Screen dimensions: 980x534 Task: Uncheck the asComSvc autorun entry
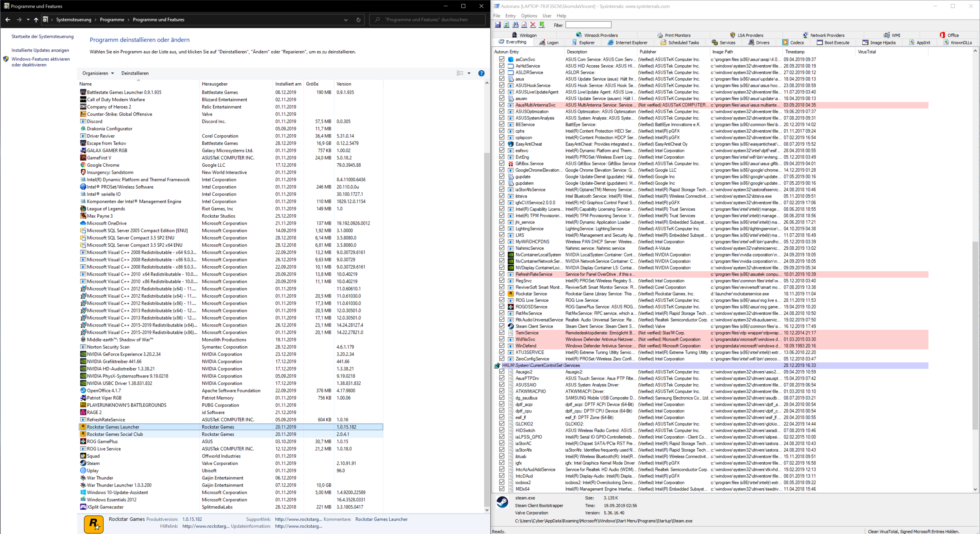pyautogui.click(x=502, y=59)
